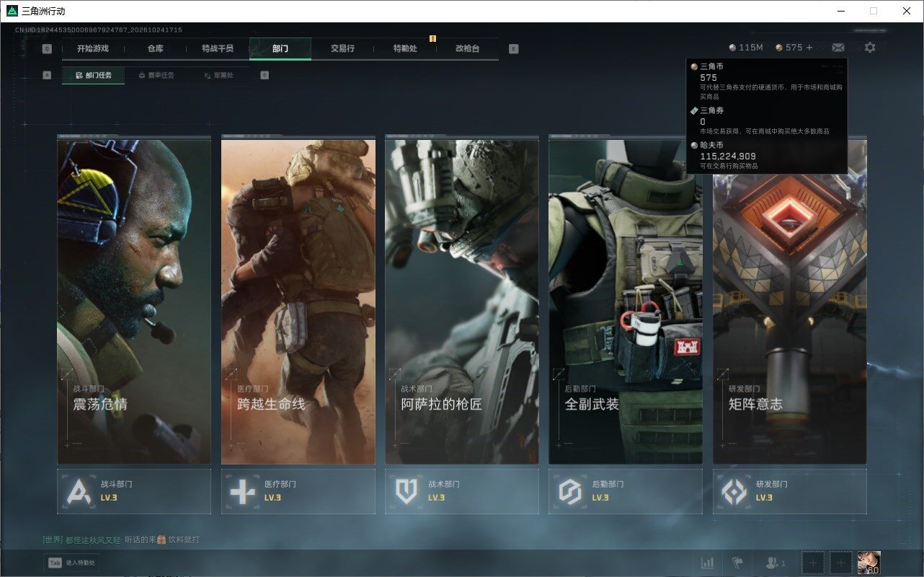Screen dimensions: 924x577
Task: Switch to the 仓库 tab
Action: [156, 48]
